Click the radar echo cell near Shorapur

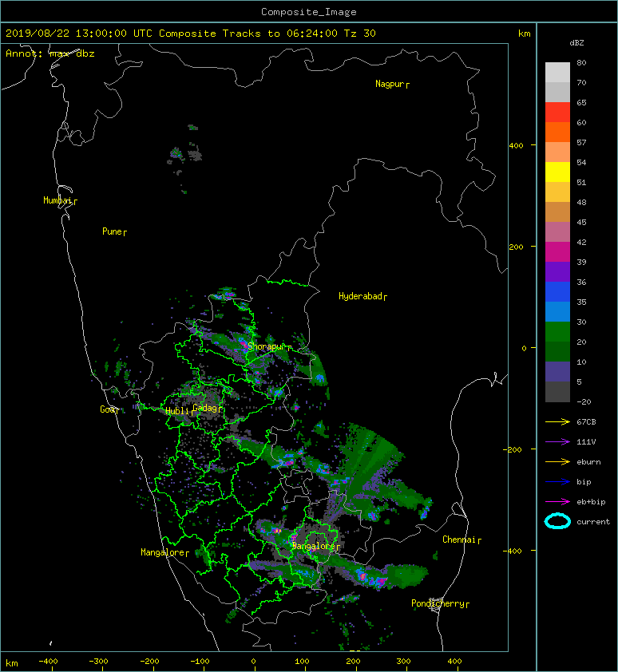(244, 345)
